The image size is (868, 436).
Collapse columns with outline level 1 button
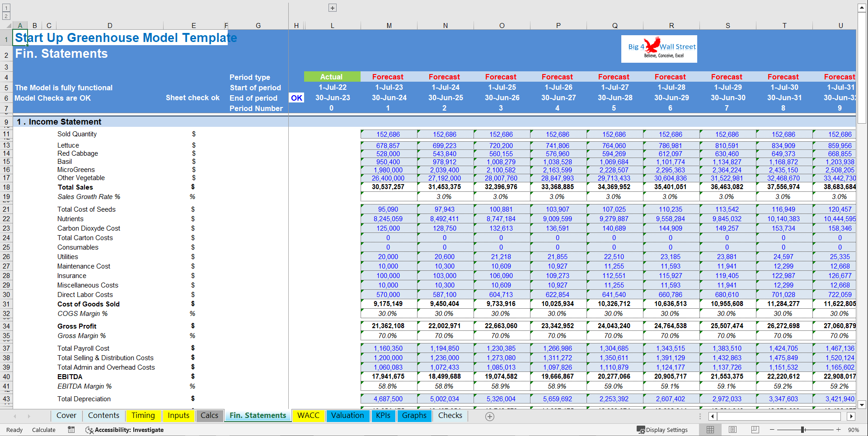tap(5, 7)
